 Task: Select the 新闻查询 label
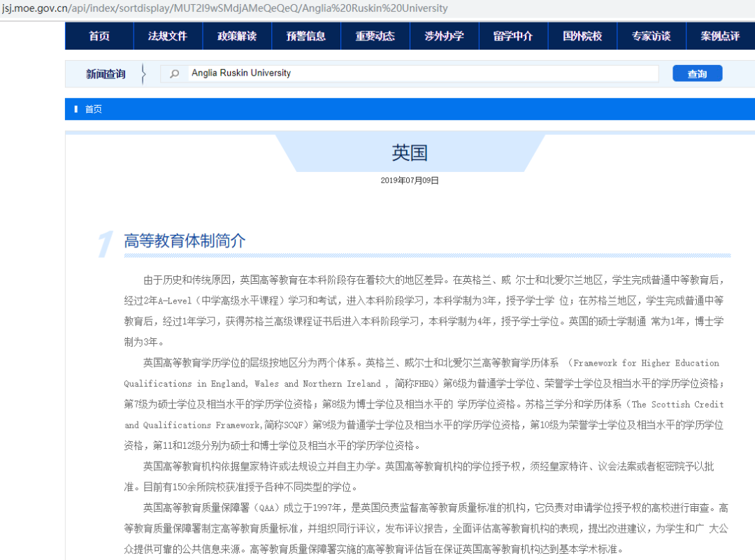(106, 73)
